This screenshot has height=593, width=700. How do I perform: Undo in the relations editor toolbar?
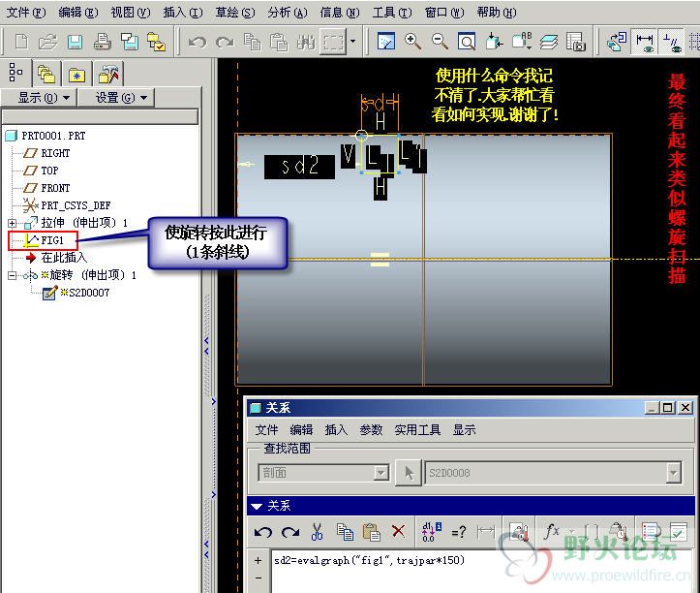click(x=263, y=532)
